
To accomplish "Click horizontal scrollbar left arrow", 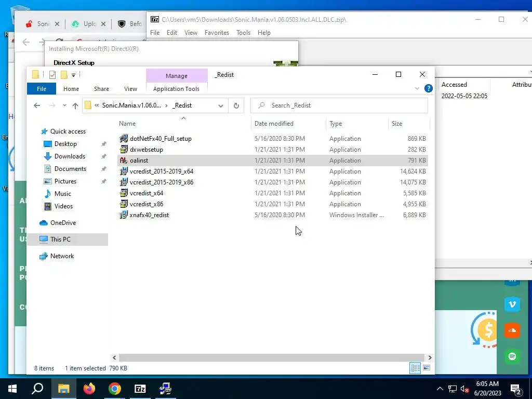I will pos(114,357).
